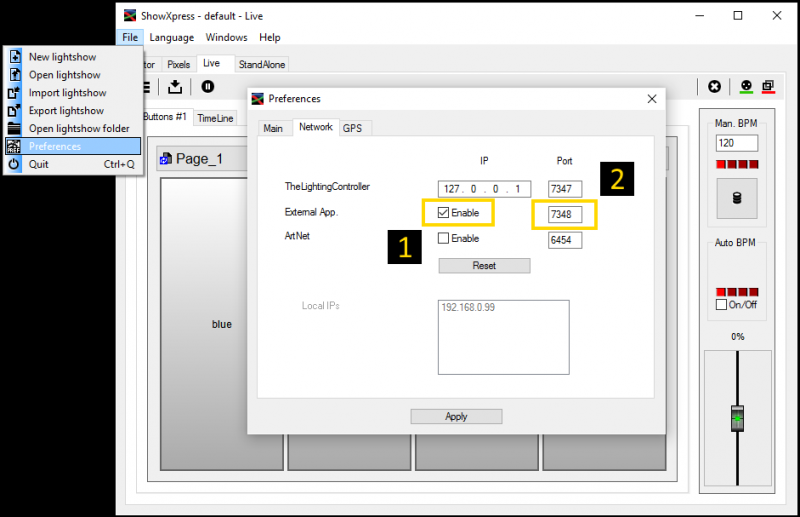Click TheLightingController IP address field
Viewport: 800px width, 517px height.
[484, 189]
